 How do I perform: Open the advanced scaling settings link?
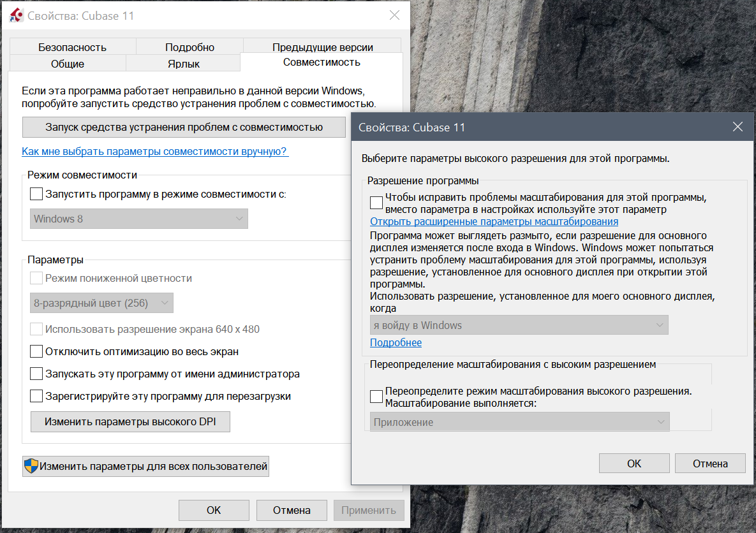(x=494, y=221)
